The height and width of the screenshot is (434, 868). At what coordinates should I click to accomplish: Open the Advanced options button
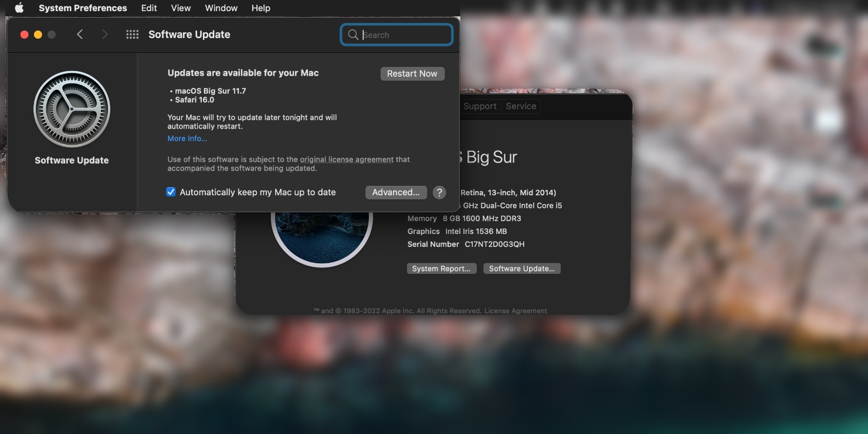point(396,192)
